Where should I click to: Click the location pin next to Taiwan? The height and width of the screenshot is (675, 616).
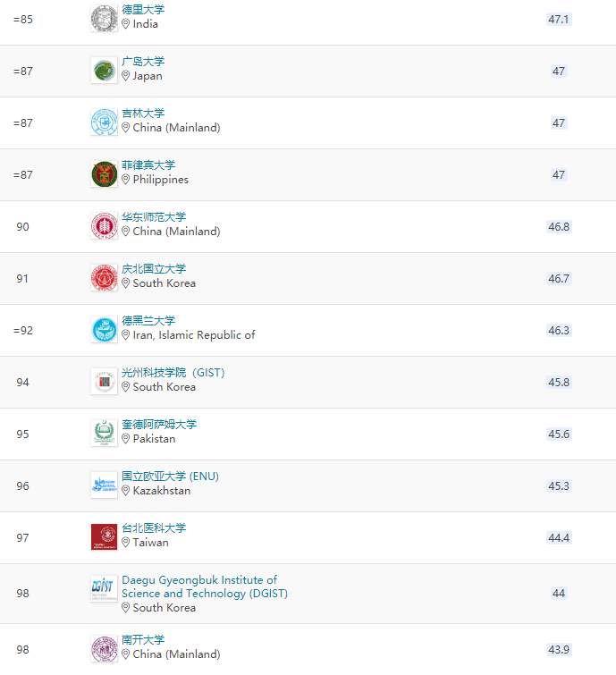pos(126,543)
